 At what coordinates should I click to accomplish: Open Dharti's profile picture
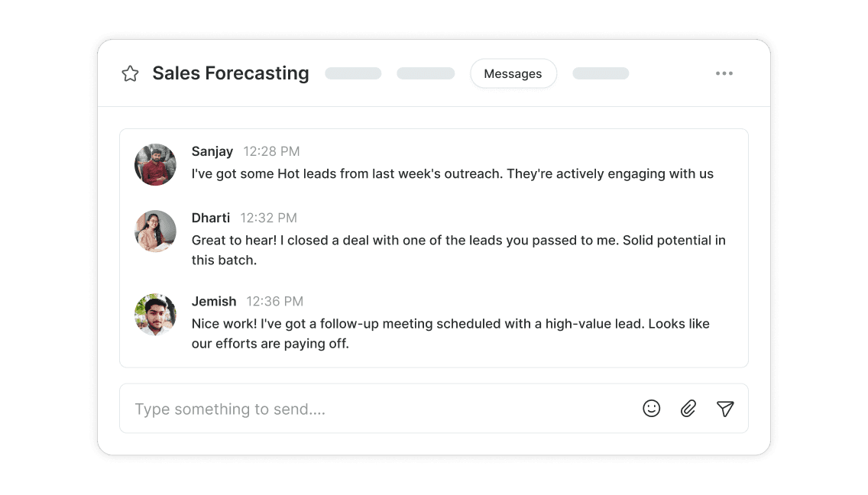155,231
